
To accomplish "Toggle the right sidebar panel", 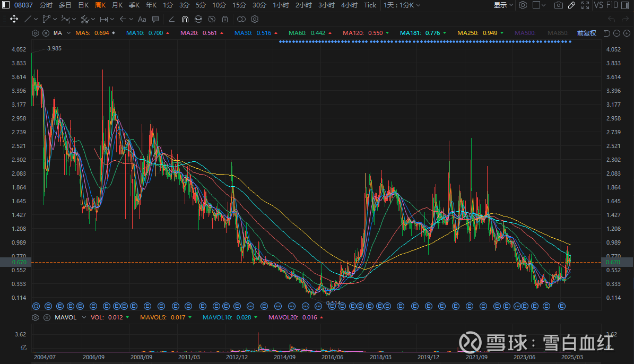I will (624, 5).
